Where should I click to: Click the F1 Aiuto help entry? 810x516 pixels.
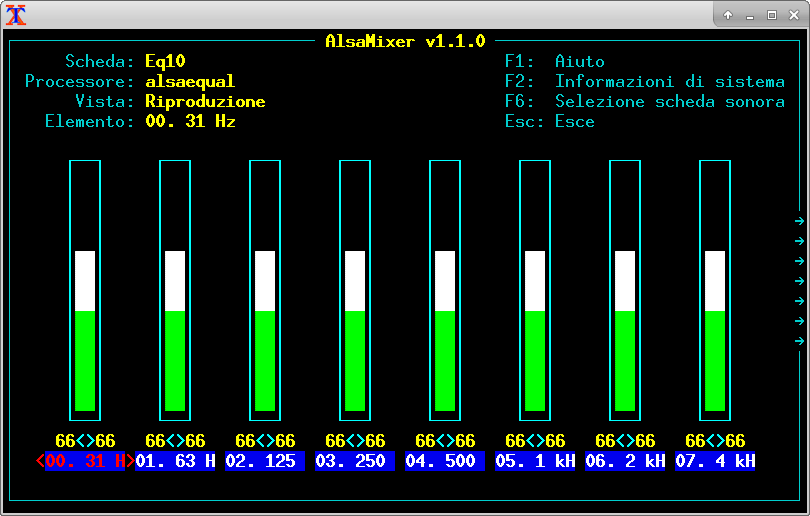point(555,61)
